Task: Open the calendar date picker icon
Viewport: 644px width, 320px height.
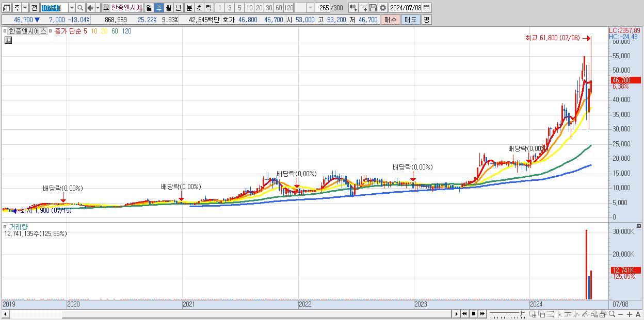Action: [x=426, y=8]
